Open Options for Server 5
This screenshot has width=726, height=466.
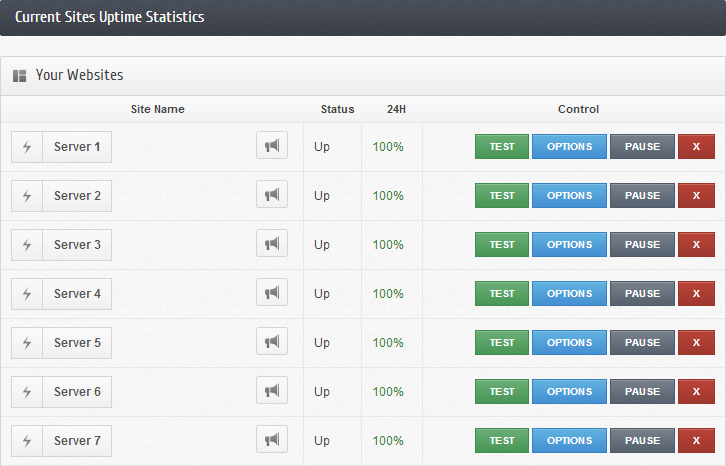coord(569,343)
